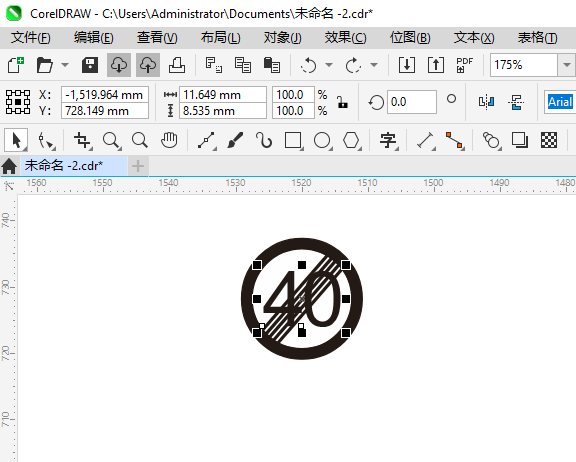Open the redo history dropdown arrow
This screenshot has width=576, height=462.
tap(374, 65)
